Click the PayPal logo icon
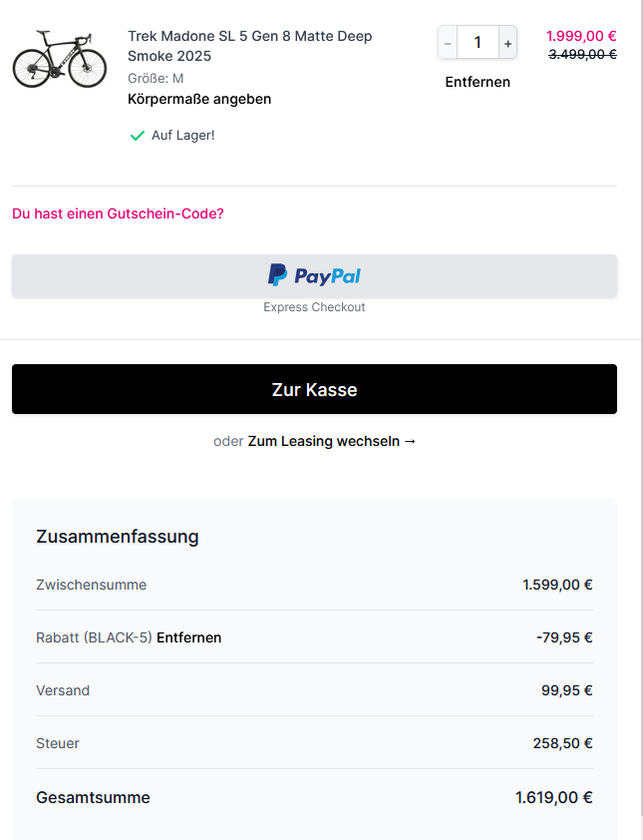Image resolution: width=643 pixels, height=840 pixels. click(277, 275)
